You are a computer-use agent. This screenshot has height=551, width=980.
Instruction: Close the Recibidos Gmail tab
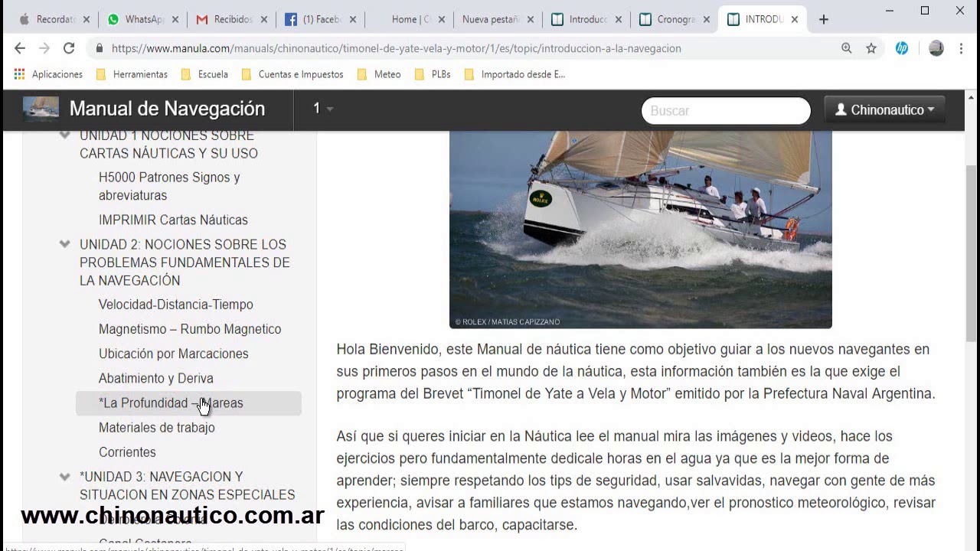point(264,20)
